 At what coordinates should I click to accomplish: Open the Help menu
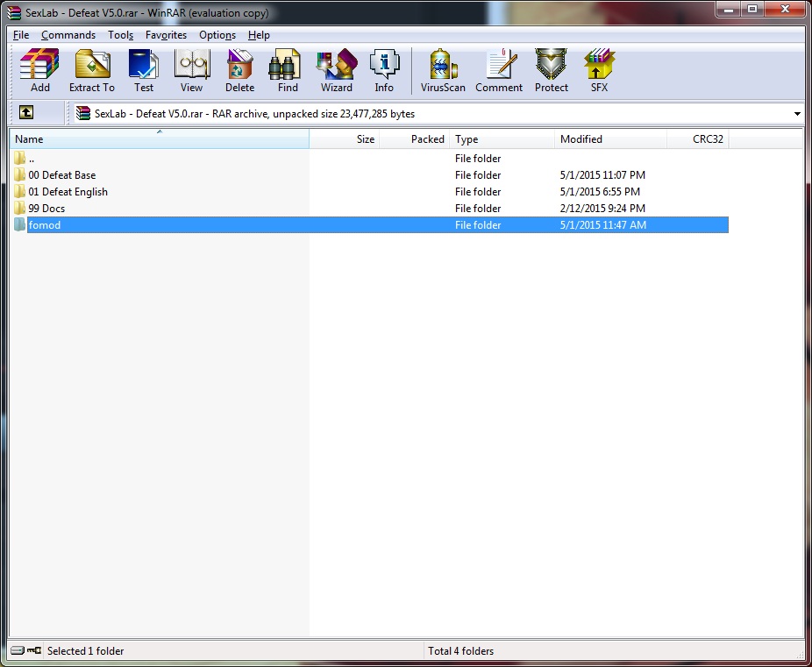coord(259,35)
